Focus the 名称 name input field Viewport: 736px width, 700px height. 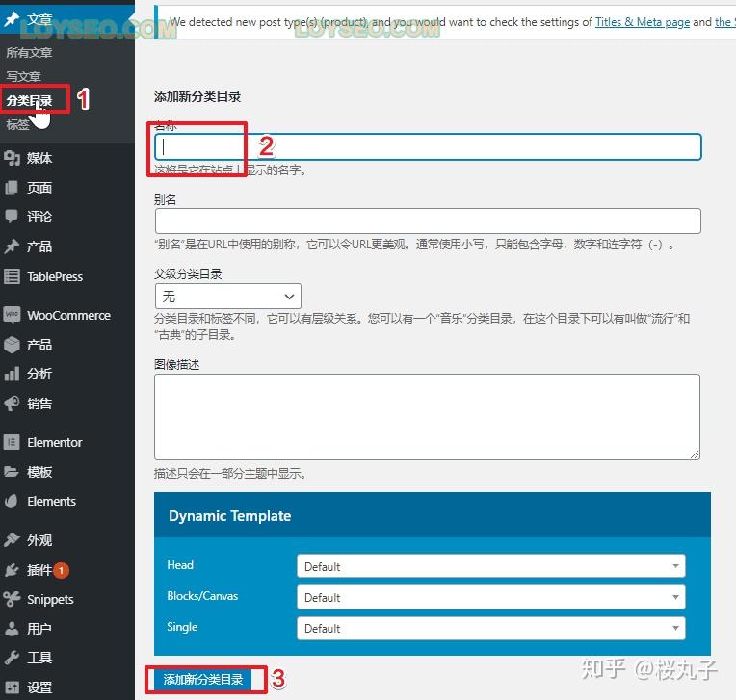pos(428,147)
